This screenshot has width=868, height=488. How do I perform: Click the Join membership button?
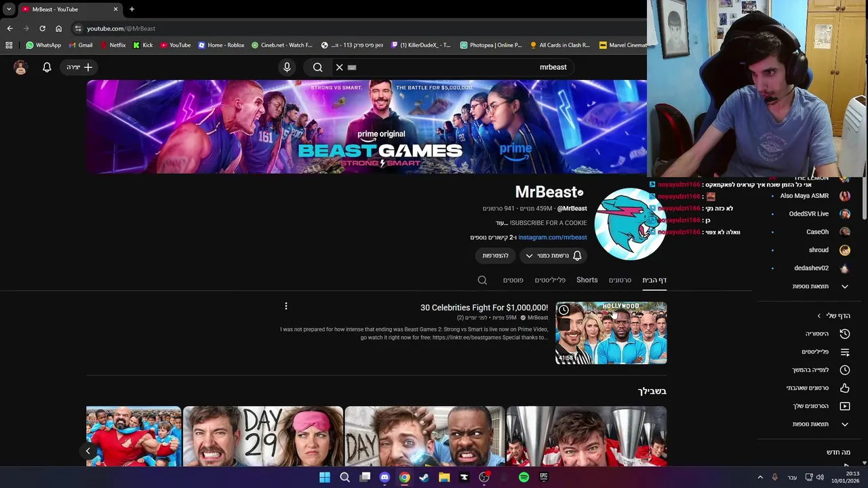(495, 256)
